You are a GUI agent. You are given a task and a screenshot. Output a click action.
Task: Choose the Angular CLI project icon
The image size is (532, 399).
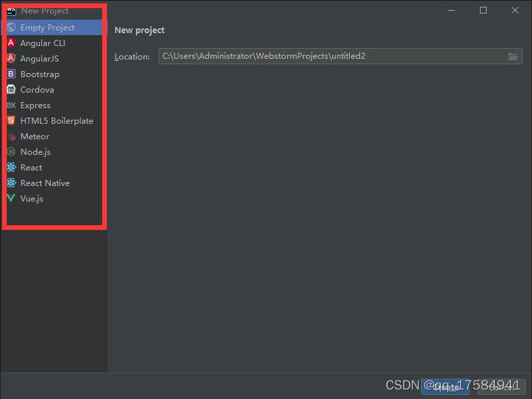(12, 43)
